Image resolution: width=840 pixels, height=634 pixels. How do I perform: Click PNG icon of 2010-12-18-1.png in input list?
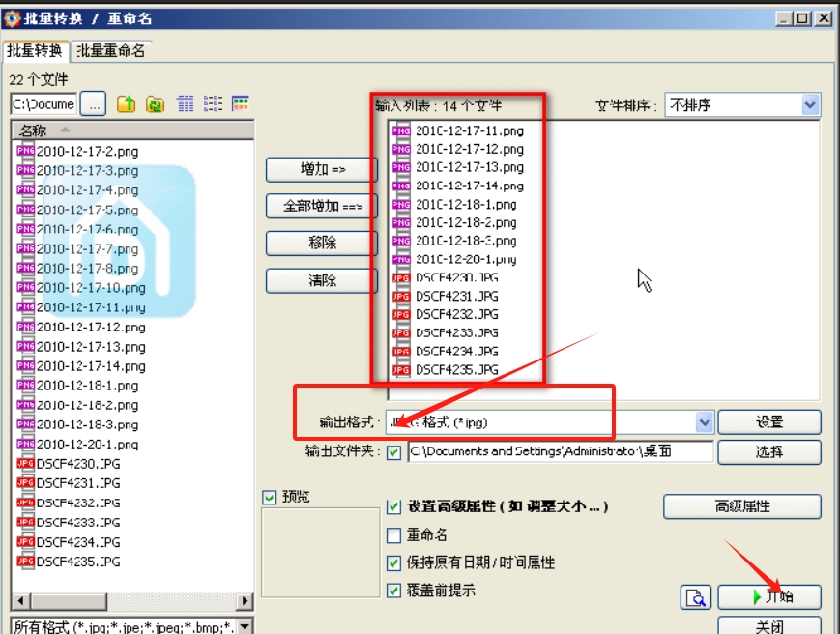click(x=401, y=205)
